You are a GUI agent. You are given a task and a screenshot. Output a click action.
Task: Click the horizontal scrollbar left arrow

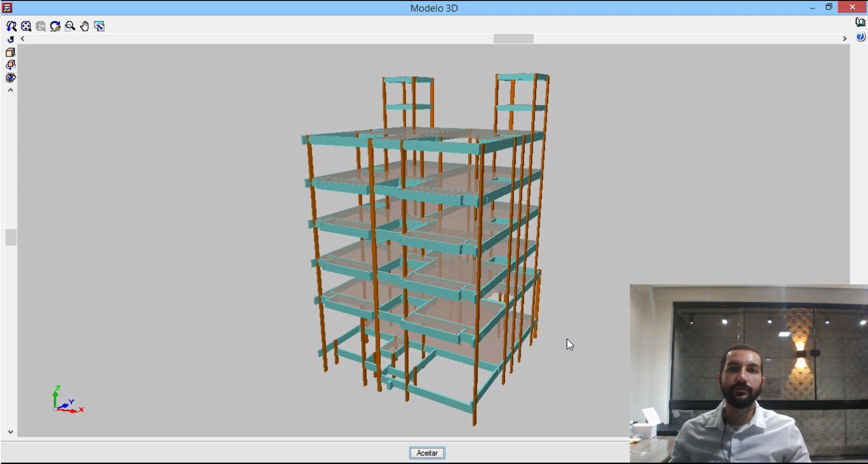click(x=23, y=39)
